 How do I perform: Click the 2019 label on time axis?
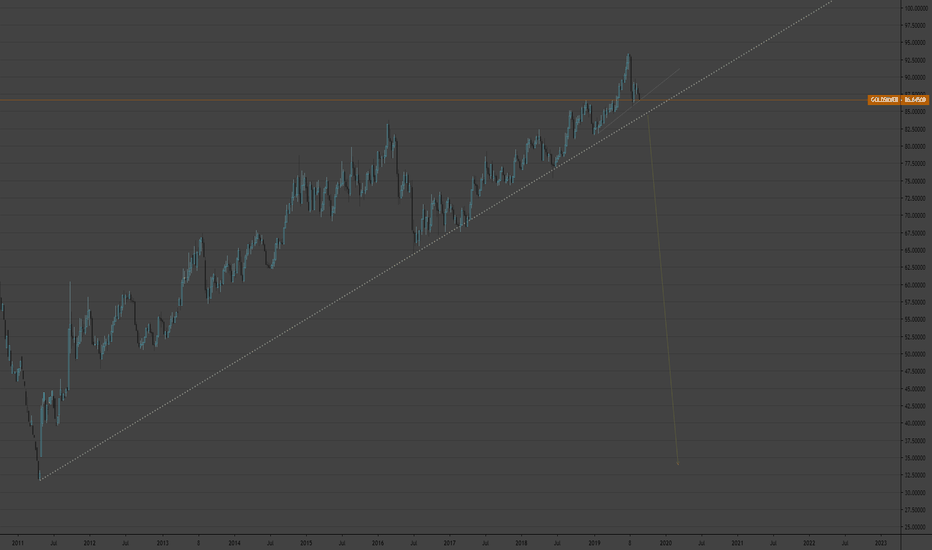tap(594, 543)
